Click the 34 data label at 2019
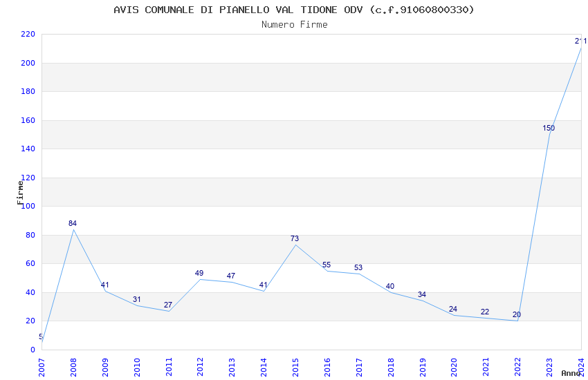Image resolution: width=588 pixels, height=380 pixels. click(421, 294)
